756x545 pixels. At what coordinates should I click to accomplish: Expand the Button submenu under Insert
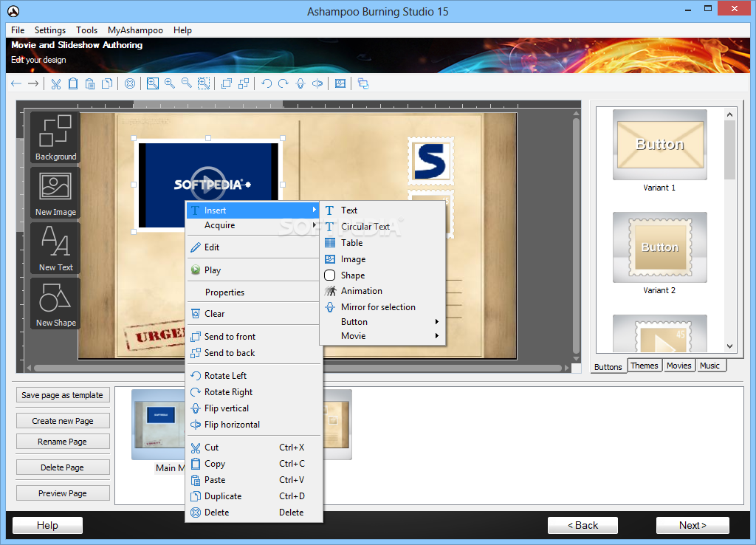382,322
